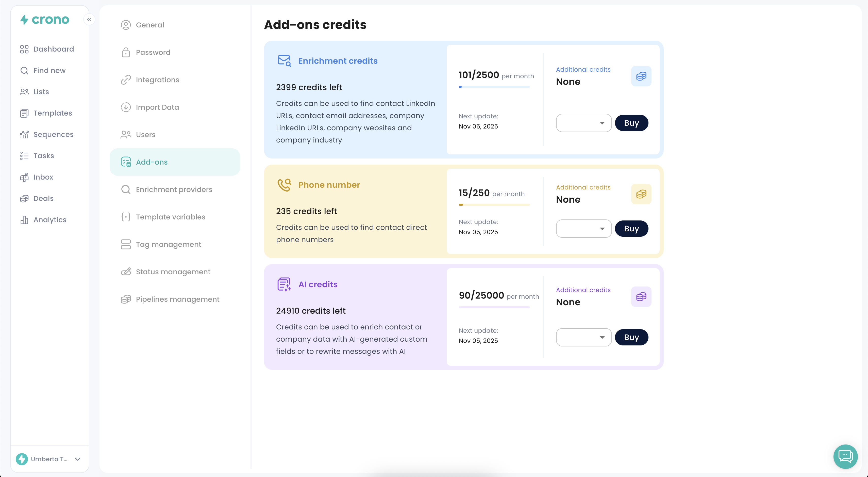The image size is (868, 477).
Task: Open the Enrichment credits amount dropdown
Action: click(583, 123)
